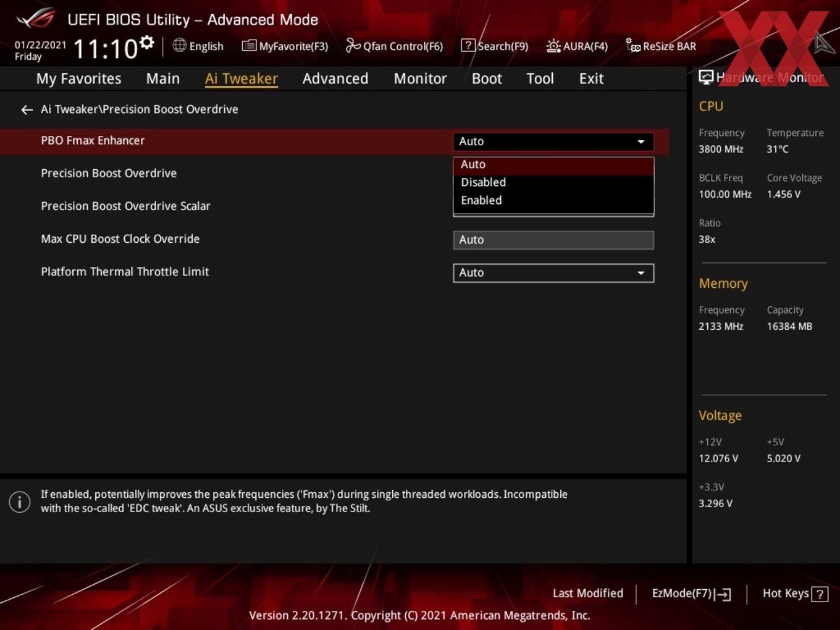
Task: Click Max CPU Boost Clock Override field
Action: coord(553,240)
